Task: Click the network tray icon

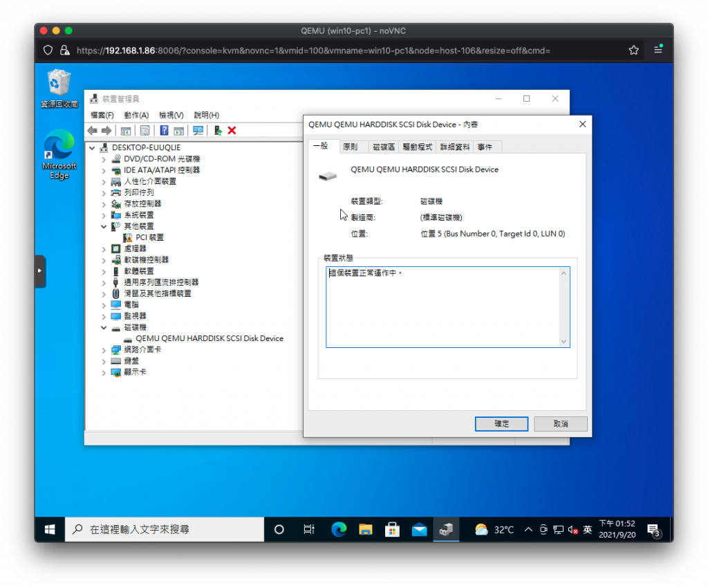Action: coord(559,530)
